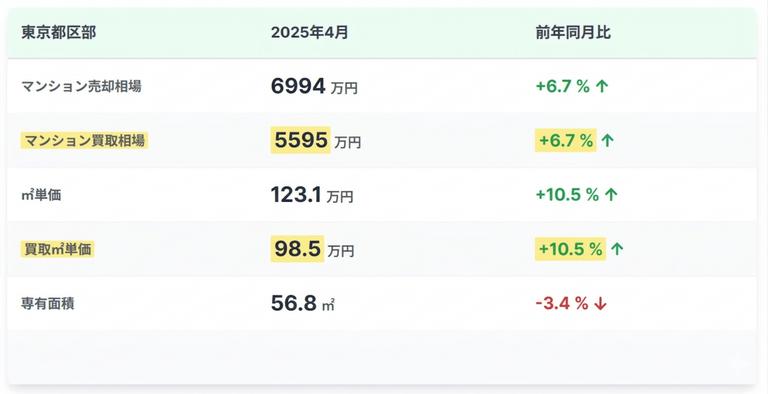Click +10.5 % in ㎡単価 row
Viewport: 768px width, 394px height.
(x=567, y=195)
